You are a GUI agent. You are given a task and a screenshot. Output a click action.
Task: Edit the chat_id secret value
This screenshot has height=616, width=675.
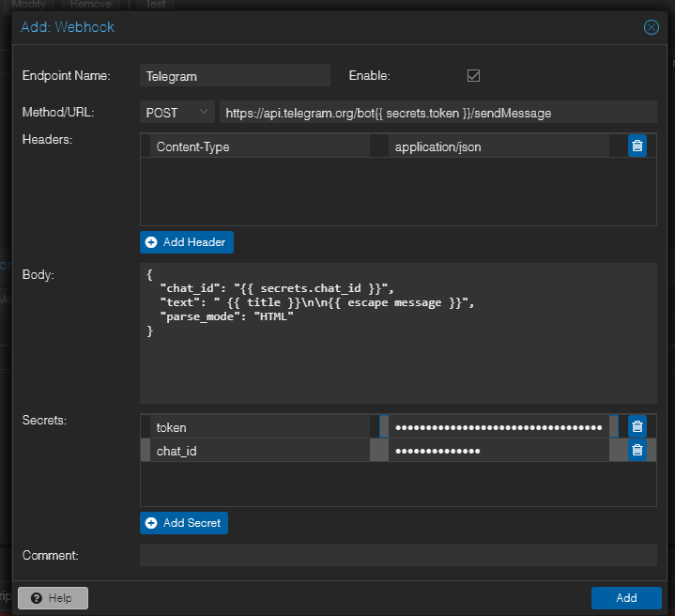[499, 451]
